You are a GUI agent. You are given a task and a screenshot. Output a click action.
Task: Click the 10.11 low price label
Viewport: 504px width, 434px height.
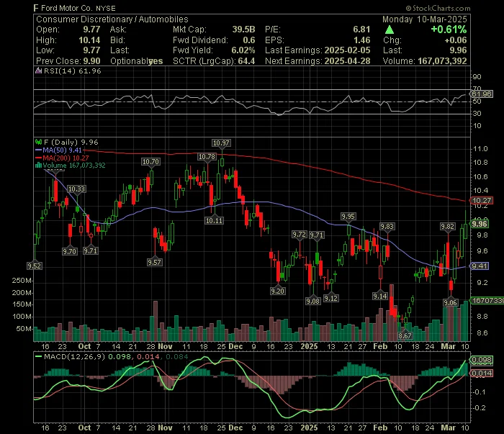214,221
